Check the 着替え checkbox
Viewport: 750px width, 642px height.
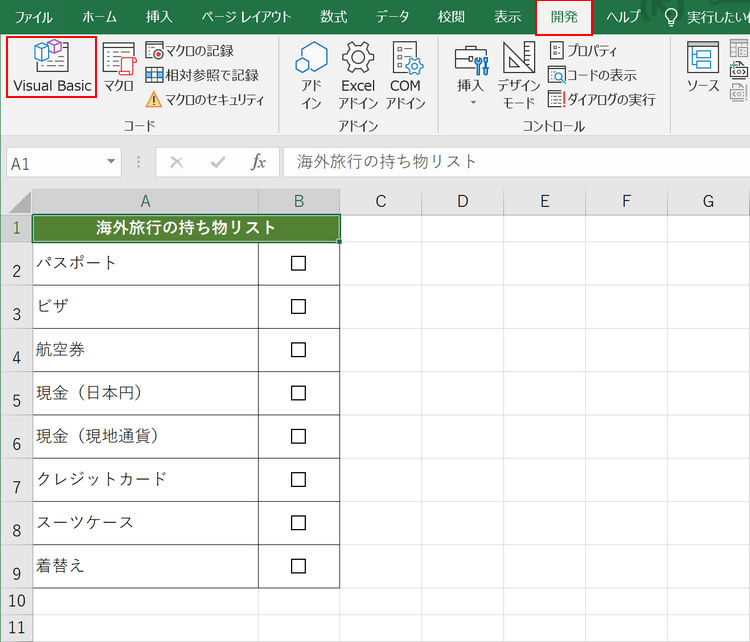(x=298, y=566)
